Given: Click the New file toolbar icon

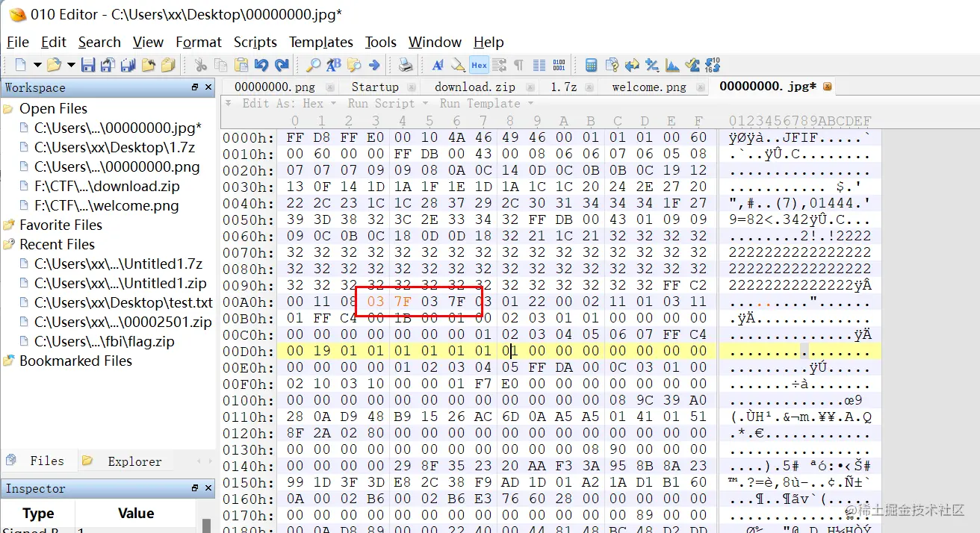Looking at the screenshot, I should (21, 65).
